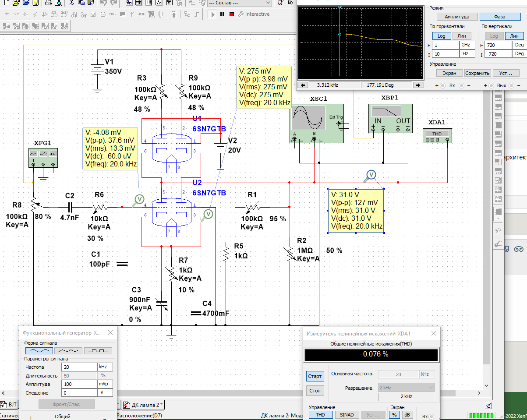
Task: Pause the simulation
Action: [x=222, y=14]
